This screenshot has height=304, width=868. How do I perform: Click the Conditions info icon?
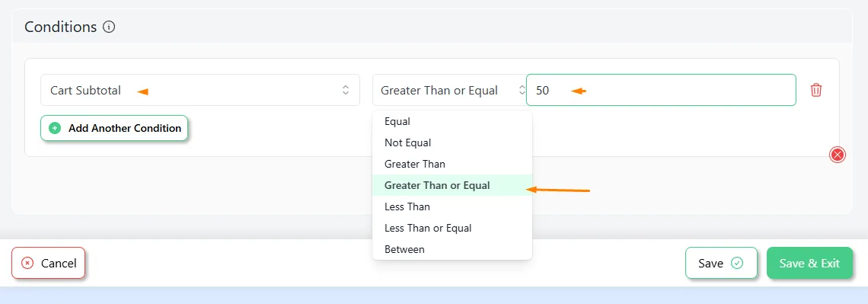click(x=109, y=27)
